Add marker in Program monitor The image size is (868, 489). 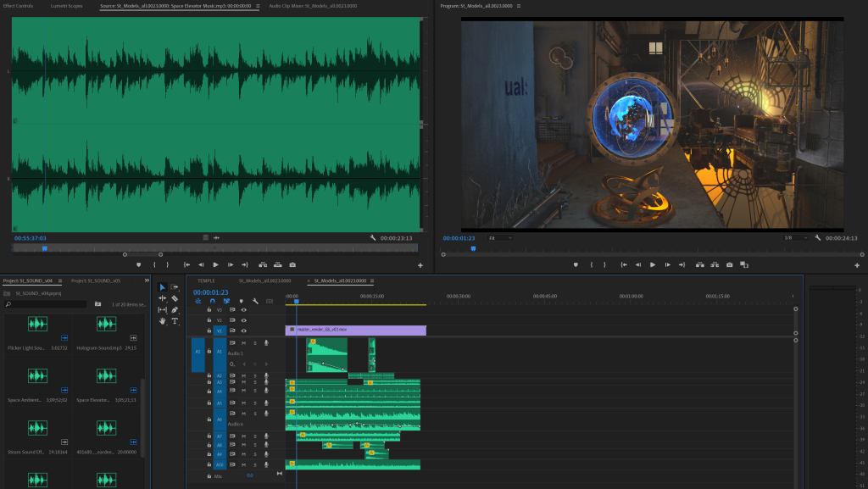[x=576, y=265]
